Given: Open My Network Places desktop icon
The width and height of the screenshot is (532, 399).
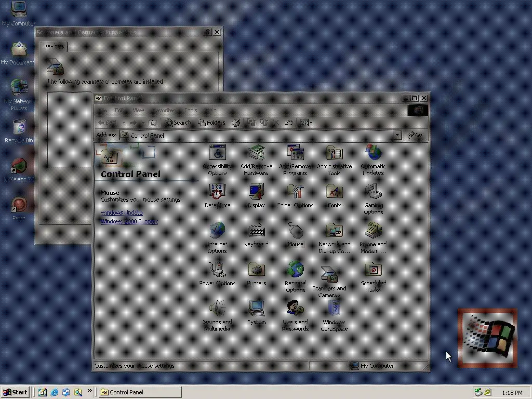Looking at the screenshot, I should click(x=19, y=95).
